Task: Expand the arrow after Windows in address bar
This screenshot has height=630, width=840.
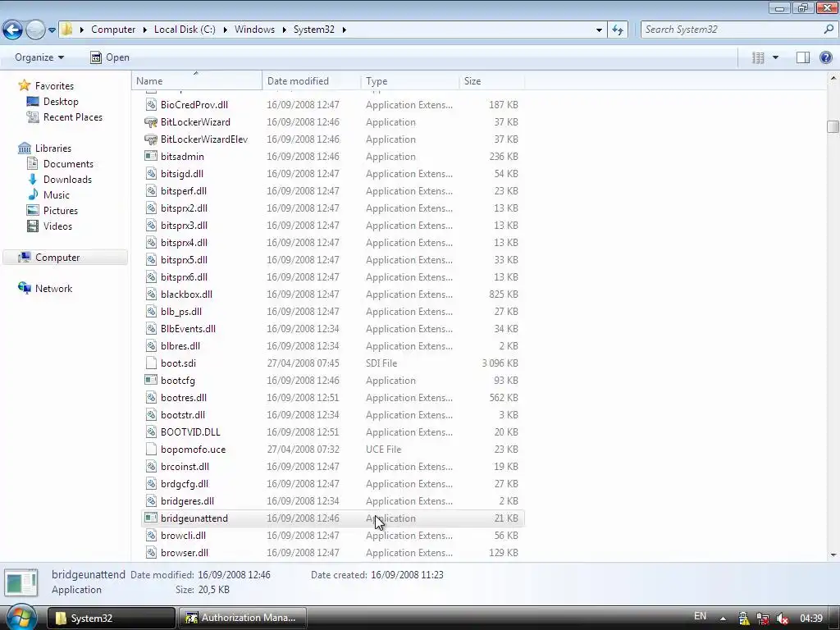Action: pyautogui.click(x=285, y=30)
